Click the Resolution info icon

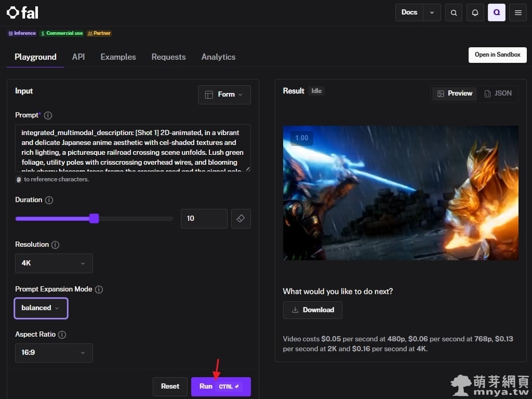[55, 245]
